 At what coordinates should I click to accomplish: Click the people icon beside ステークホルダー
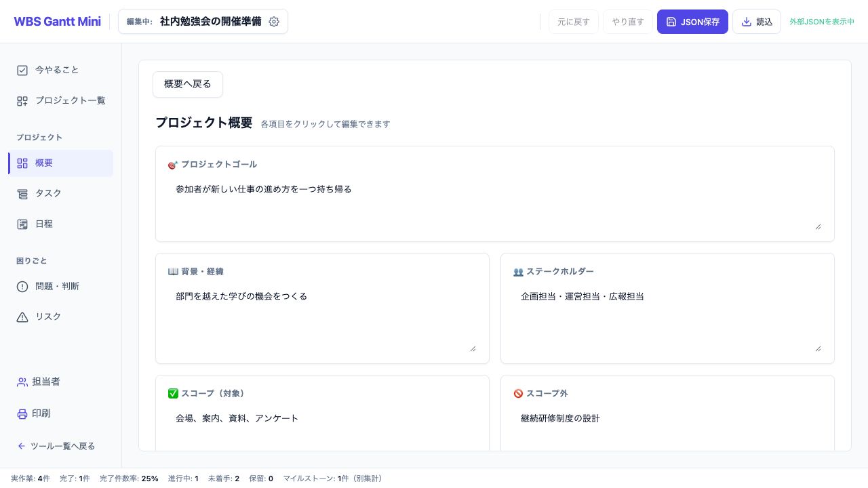tap(518, 272)
